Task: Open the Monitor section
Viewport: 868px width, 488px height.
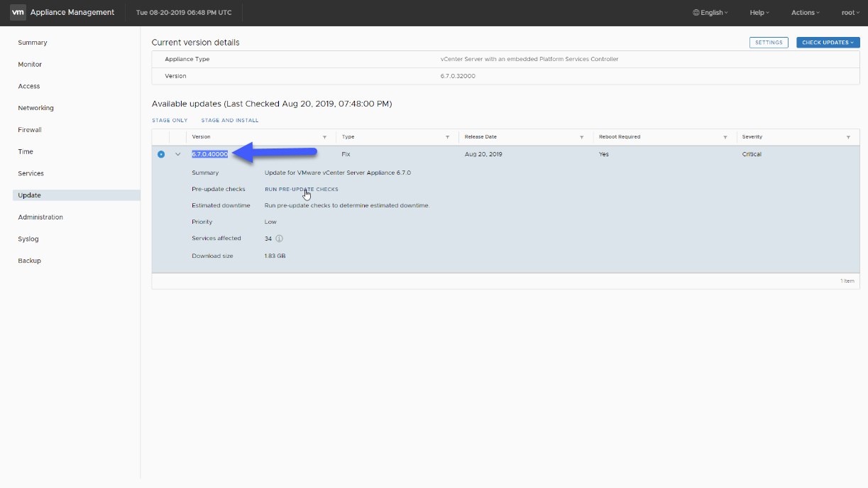Action: [x=30, y=65]
